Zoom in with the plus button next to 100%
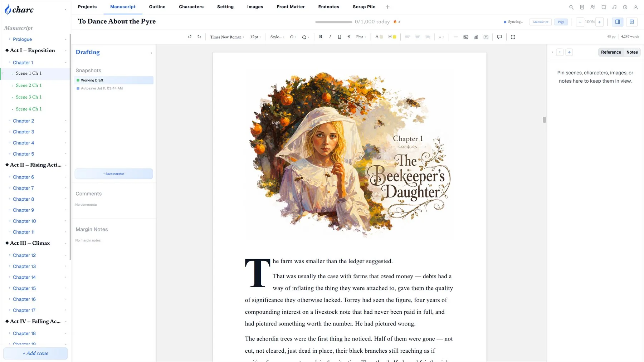This screenshot has width=644, height=362. (x=600, y=22)
